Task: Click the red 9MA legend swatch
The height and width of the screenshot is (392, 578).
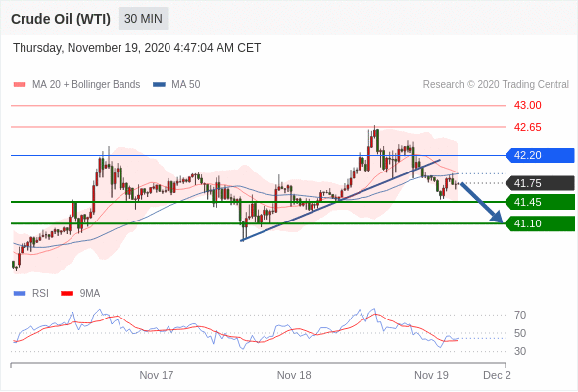Action: coord(67,294)
